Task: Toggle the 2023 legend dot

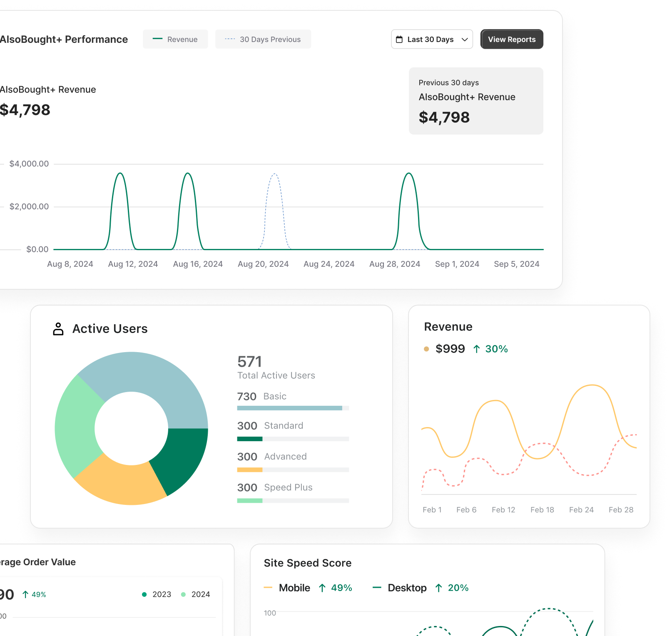Action: pos(144,594)
